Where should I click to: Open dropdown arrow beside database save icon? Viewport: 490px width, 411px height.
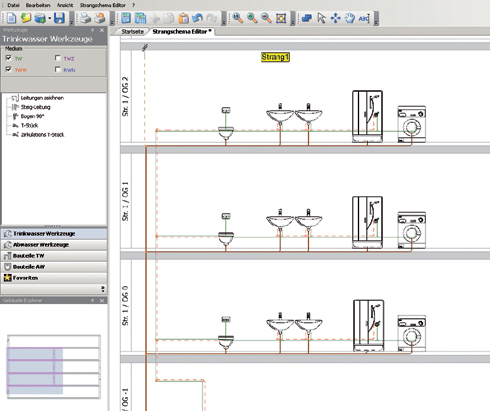(x=49, y=18)
